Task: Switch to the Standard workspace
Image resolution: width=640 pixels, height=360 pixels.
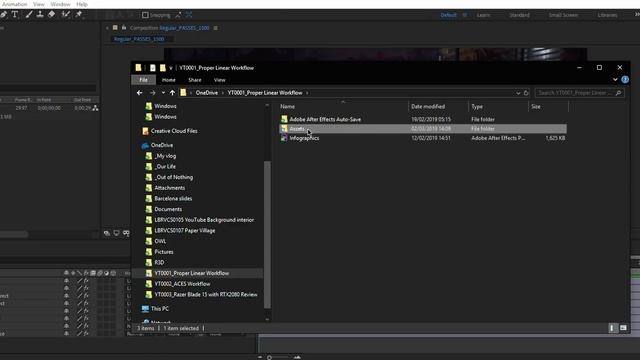Action: (x=519, y=15)
